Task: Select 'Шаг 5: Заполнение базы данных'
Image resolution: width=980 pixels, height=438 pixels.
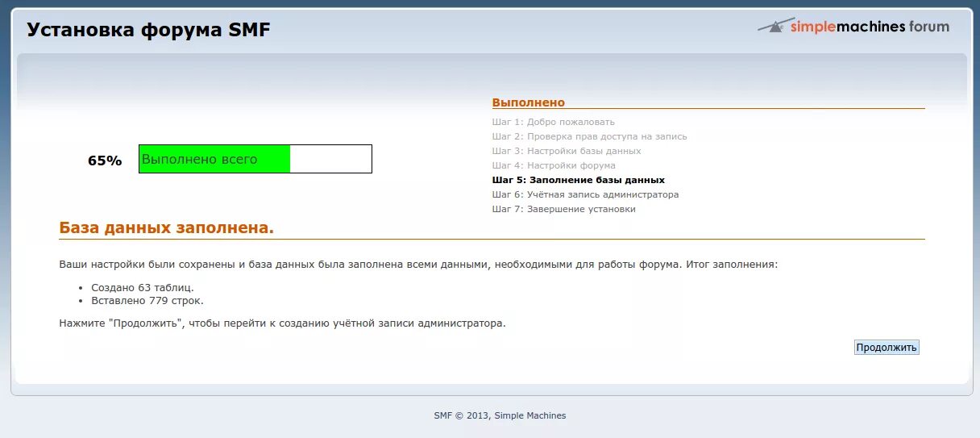Action: tap(579, 180)
